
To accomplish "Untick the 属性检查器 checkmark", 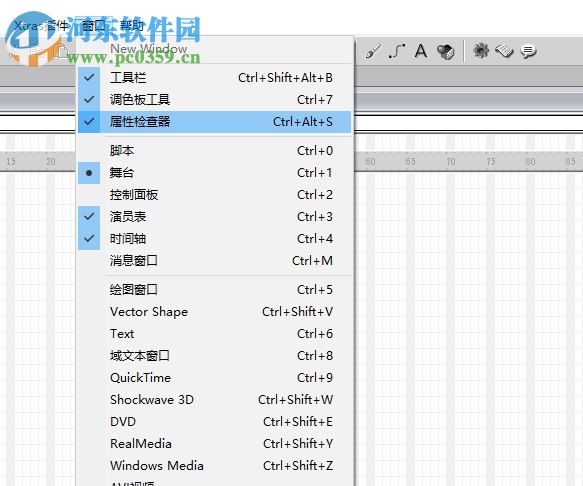I will pos(89,121).
